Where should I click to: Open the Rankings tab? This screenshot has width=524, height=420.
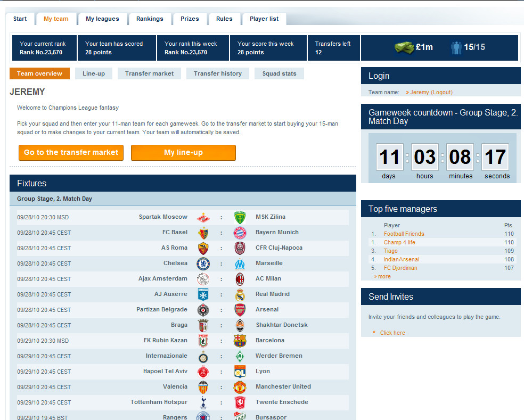150,19
